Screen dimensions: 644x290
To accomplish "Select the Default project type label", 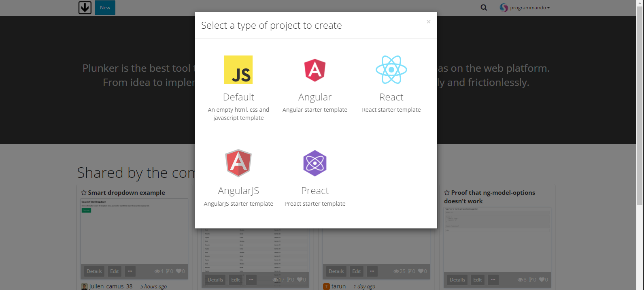I will (238, 97).
